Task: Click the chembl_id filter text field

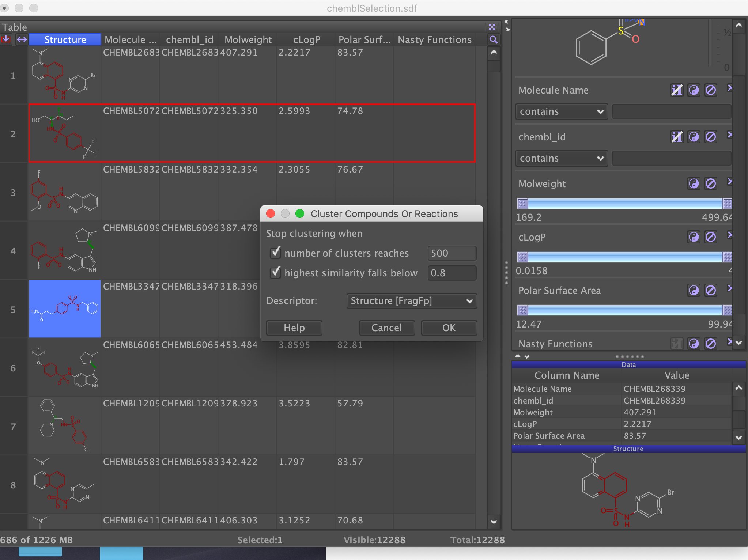Action: point(672,158)
